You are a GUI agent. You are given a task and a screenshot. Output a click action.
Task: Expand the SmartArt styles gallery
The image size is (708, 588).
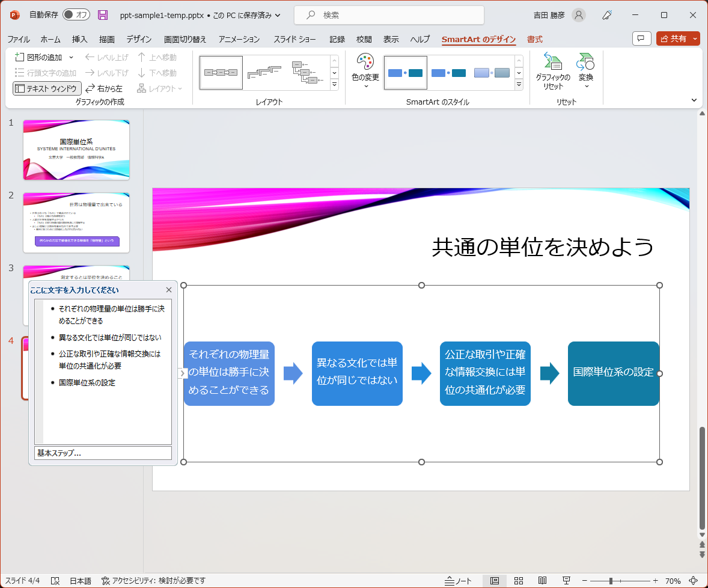click(519, 84)
